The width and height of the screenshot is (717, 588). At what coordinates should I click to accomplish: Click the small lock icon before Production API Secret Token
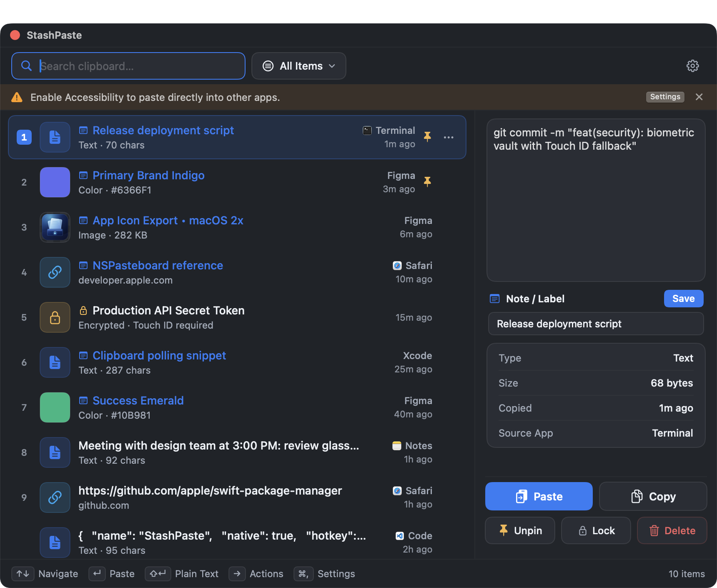(x=83, y=310)
